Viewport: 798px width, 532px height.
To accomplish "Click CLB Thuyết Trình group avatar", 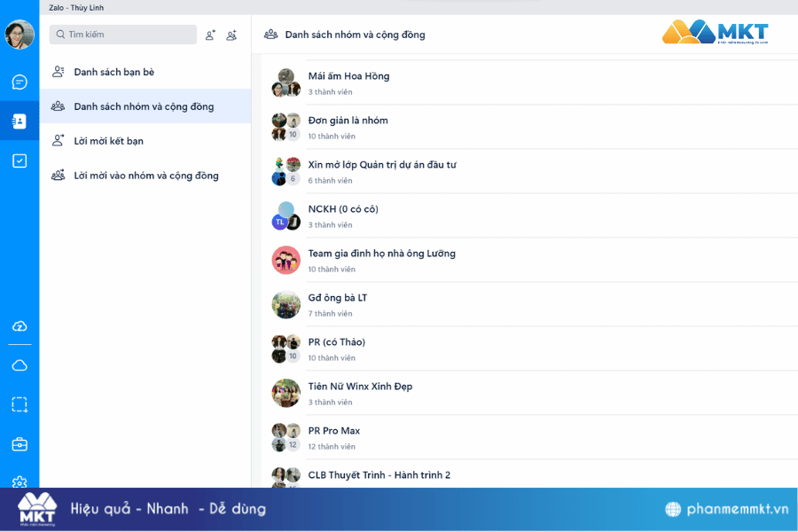I will click(286, 478).
